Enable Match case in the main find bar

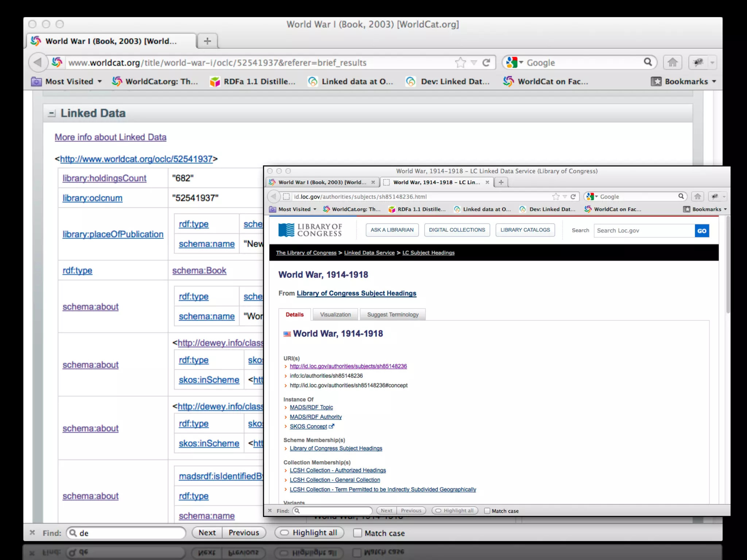pyautogui.click(x=358, y=533)
